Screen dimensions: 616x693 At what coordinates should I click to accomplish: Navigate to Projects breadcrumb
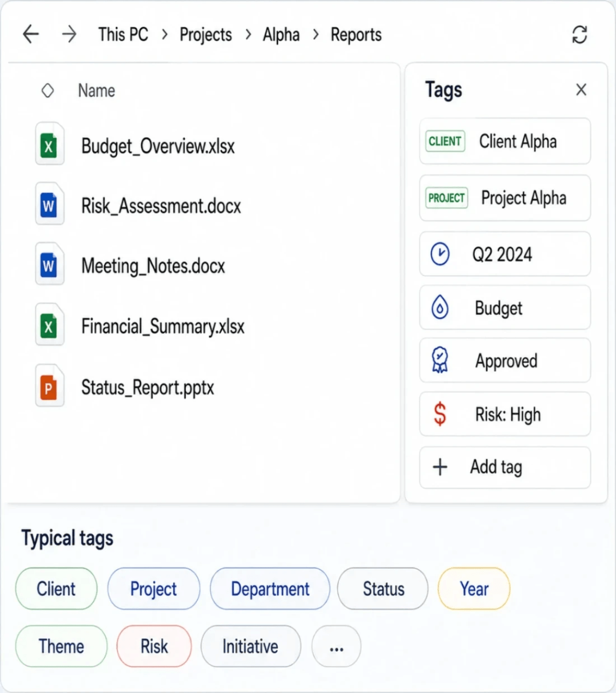205,35
